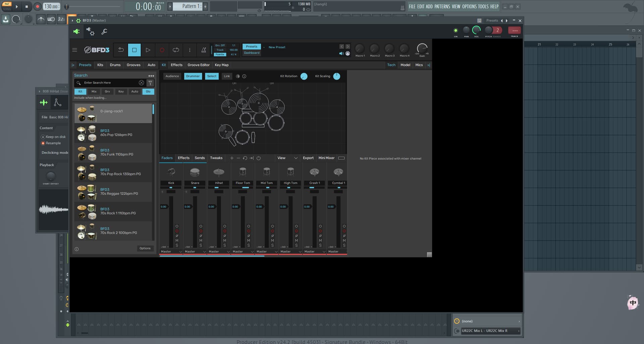Open Snare channel Master output dropdown

click(x=195, y=252)
